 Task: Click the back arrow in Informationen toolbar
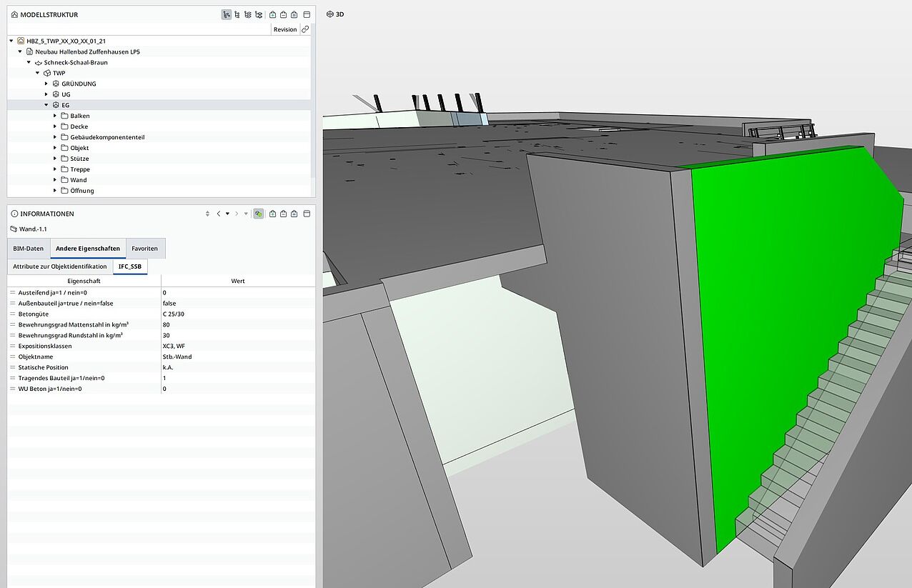[x=219, y=214]
